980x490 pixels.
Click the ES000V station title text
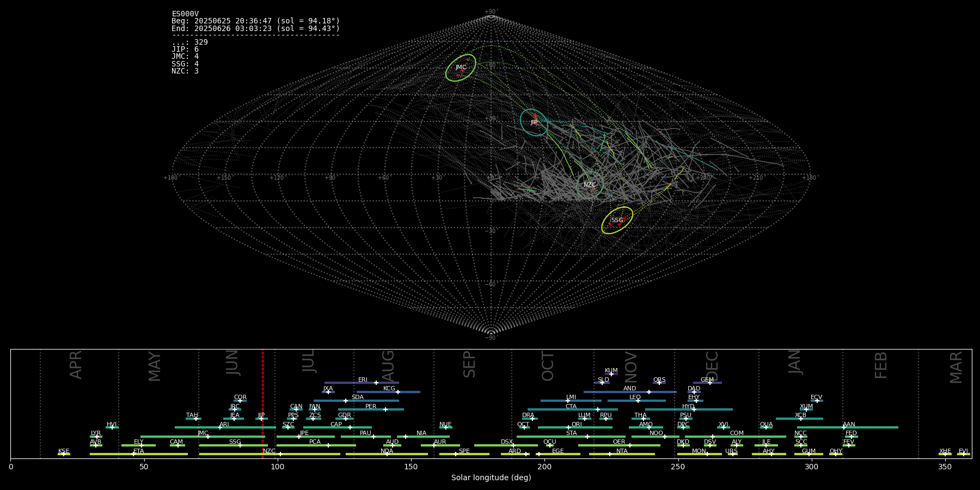pyautogui.click(x=185, y=14)
